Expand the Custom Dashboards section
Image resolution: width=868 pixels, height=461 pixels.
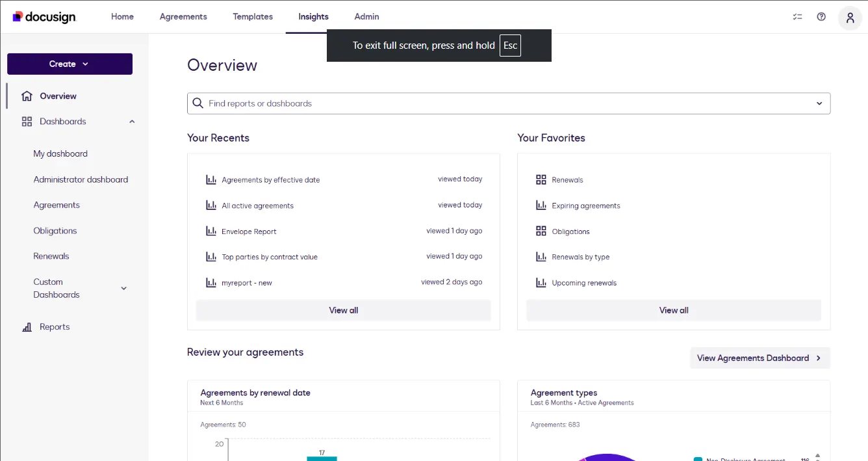(123, 288)
